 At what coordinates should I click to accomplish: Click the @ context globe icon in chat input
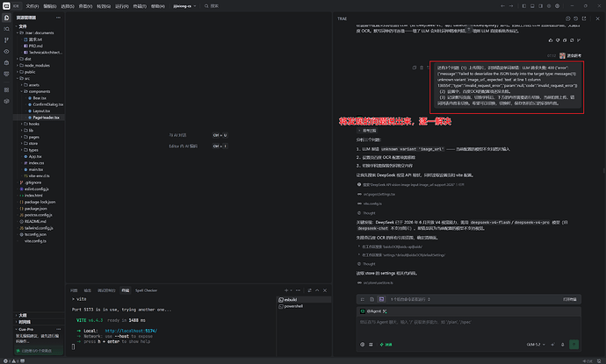[x=362, y=345]
